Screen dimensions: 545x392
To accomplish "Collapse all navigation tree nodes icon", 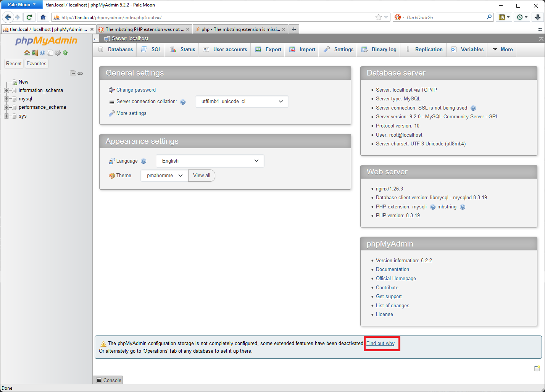I will (73, 73).
